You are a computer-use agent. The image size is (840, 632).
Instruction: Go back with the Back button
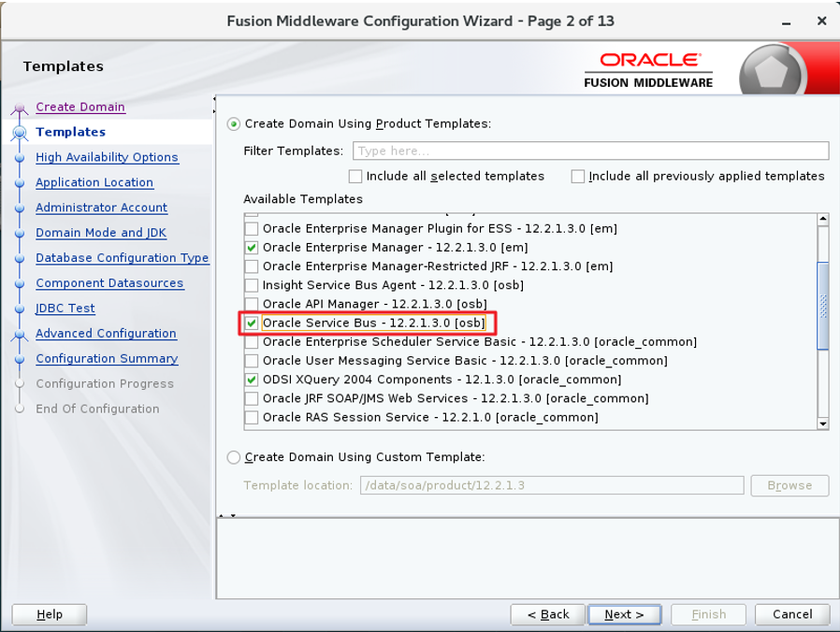tap(547, 614)
